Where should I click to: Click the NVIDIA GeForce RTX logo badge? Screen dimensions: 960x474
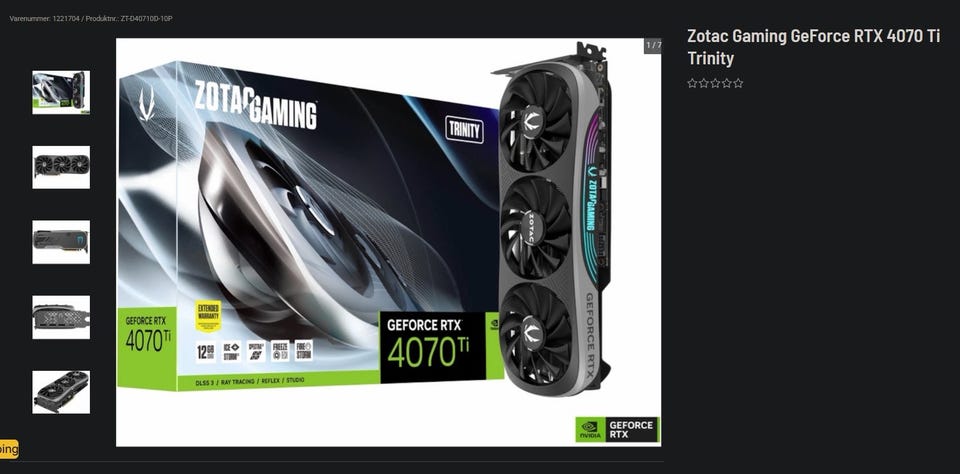(x=617, y=430)
